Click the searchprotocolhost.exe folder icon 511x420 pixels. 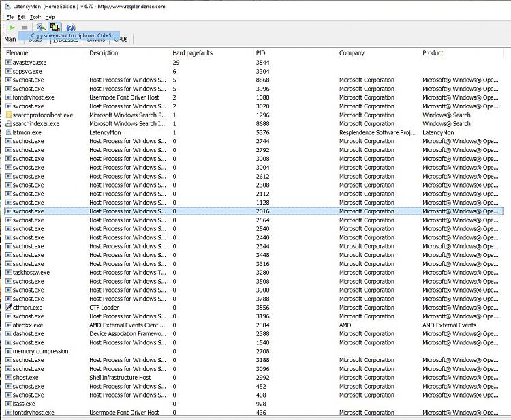click(9, 115)
